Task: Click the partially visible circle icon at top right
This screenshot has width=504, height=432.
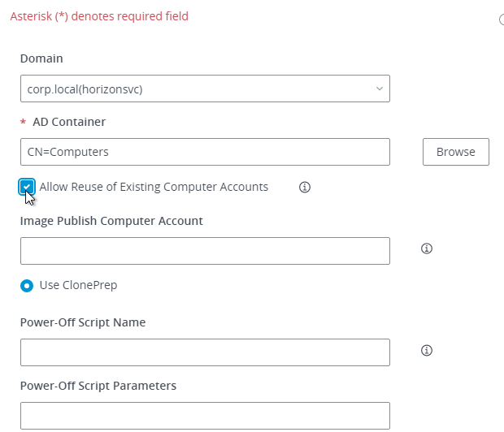Action: tap(502, 19)
